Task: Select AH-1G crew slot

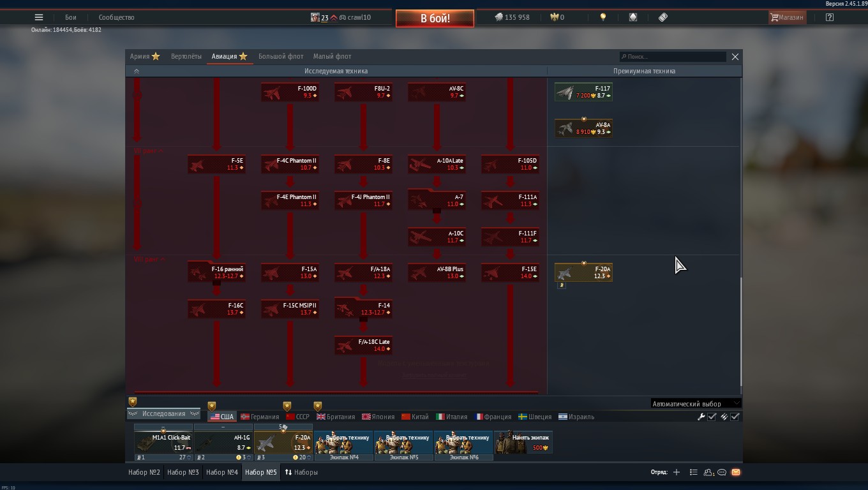Action: click(x=223, y=443)
